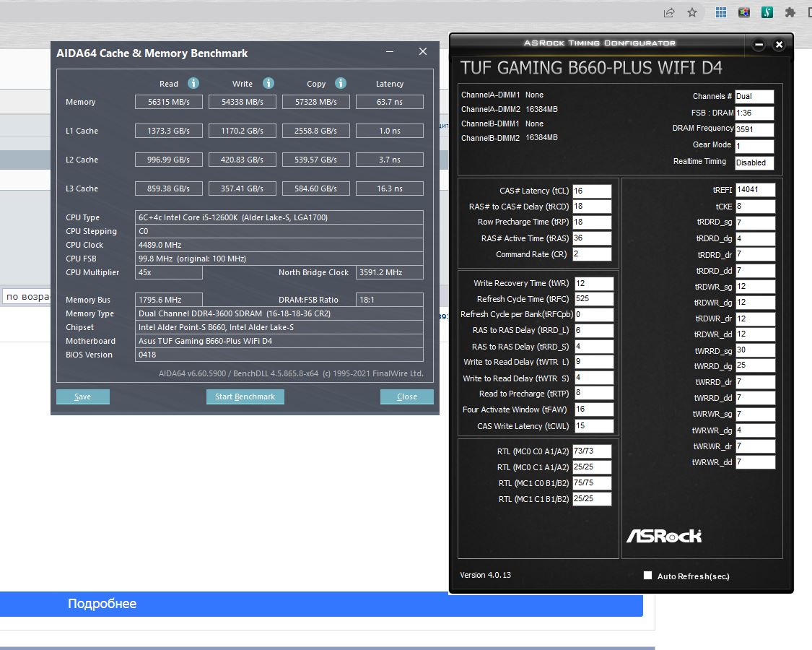
Task: Click the Refresh Cycle Time (tRFC) field
Action: click(x=594, y=298)
